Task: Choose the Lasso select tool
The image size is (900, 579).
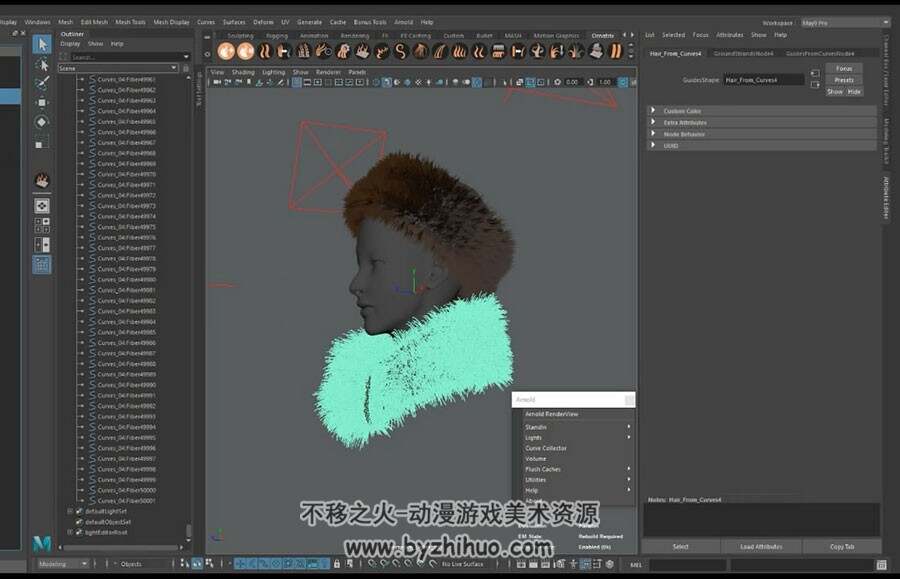Action: [x=41, y=64]
